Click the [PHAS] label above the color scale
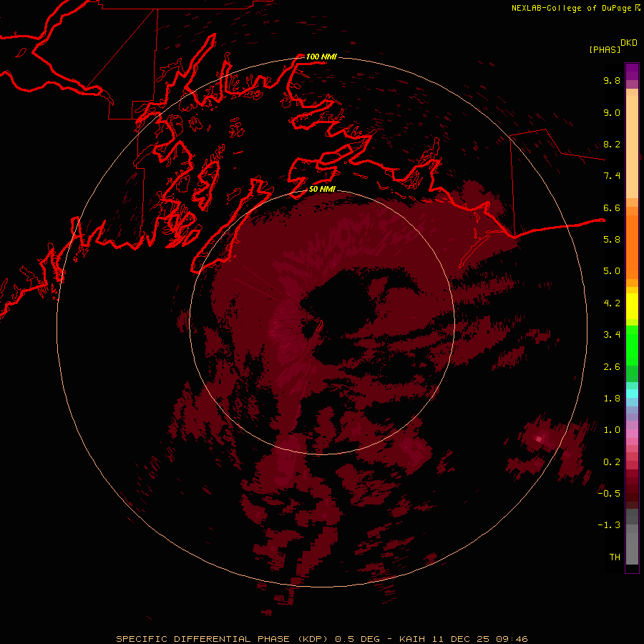644x644 pixels. click(x=605, y=49)
